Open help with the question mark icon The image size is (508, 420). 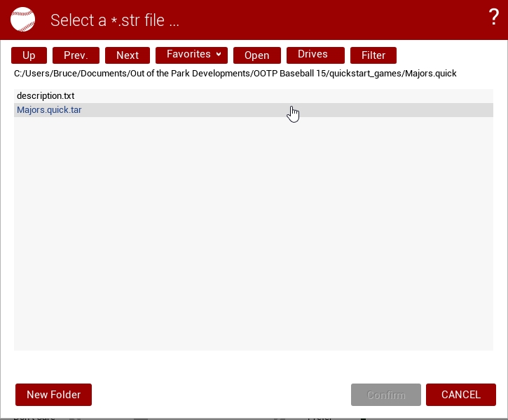(493, 18)
